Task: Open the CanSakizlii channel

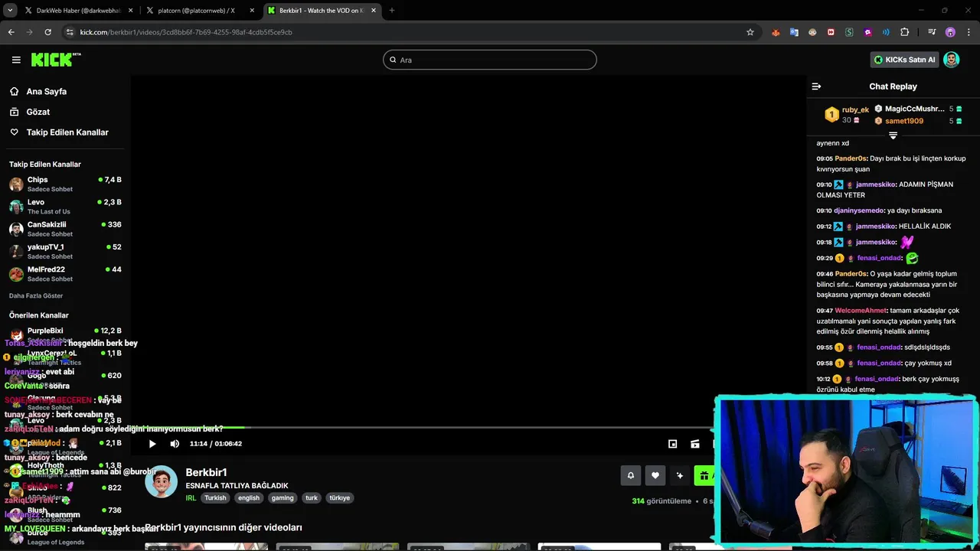Action: click(x=65, y=229)
